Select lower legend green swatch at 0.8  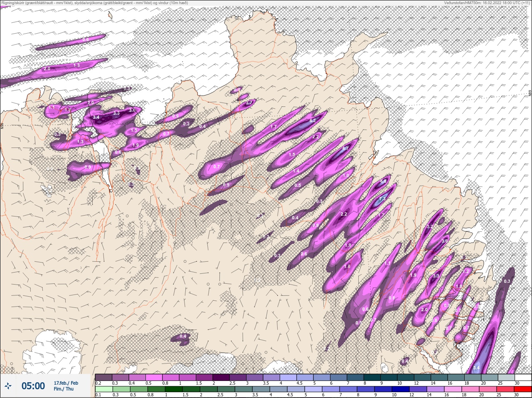156,389
